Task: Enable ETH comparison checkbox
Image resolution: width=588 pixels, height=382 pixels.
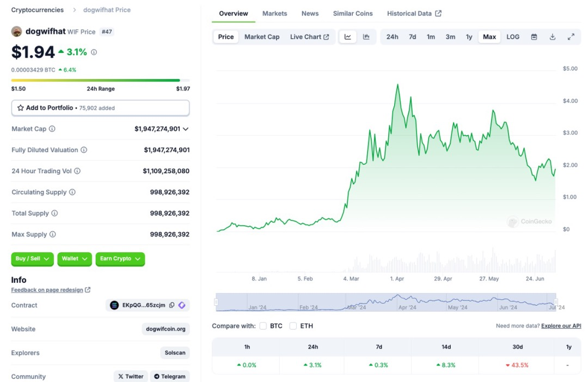Action: 293,326
